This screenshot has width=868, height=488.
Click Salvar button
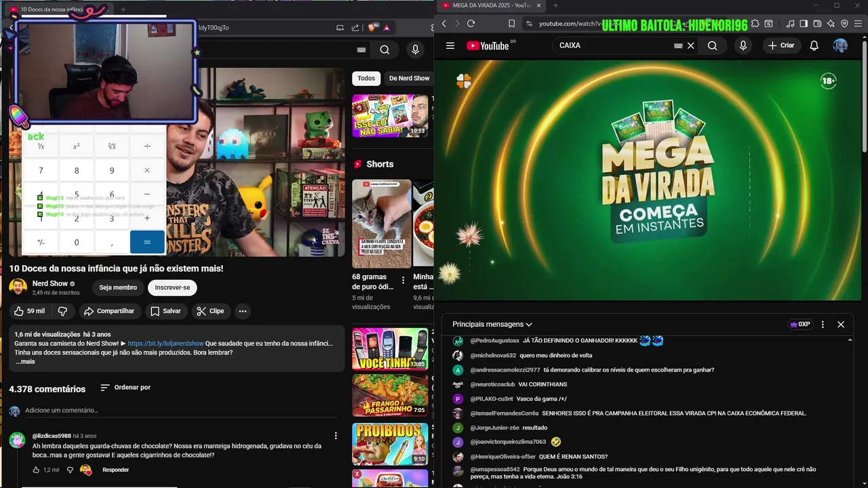click(x=165, y=311)
